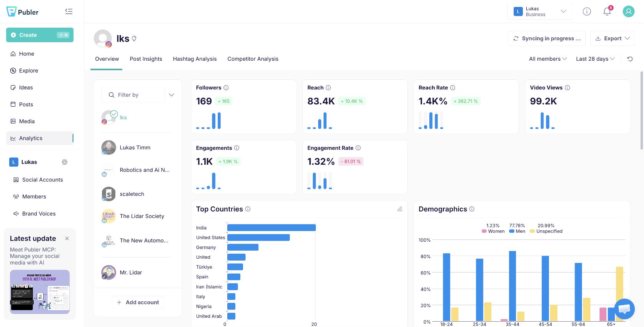Go to Analytics in sidebar
Viewport: 644px width, 327px height.
point(40,138)
